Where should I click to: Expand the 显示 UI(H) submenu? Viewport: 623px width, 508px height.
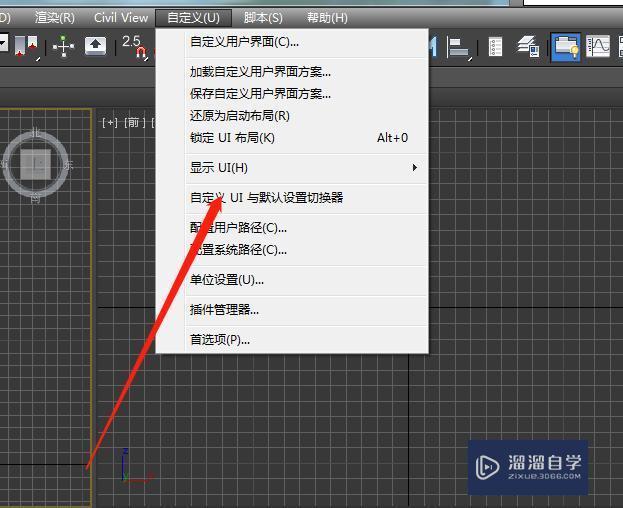click(x=292, y=168)
